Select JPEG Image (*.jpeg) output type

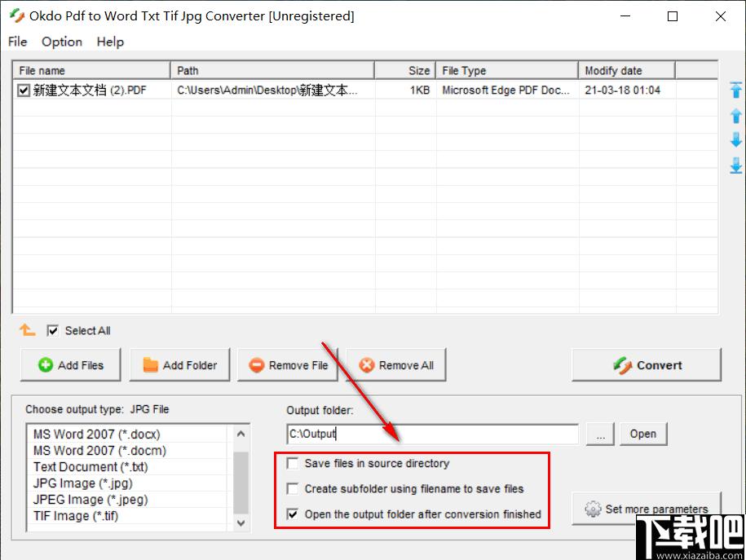click(126, 500)
